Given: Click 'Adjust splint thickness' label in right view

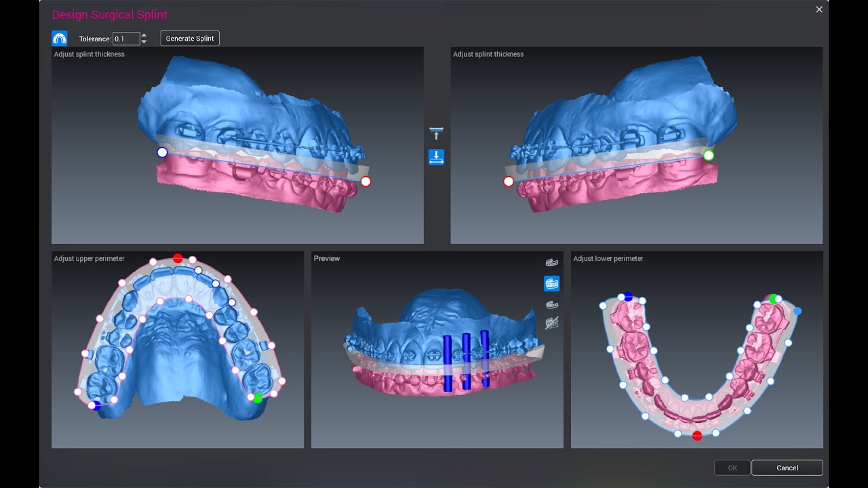Looking at the screenshot, I should 488,54.
